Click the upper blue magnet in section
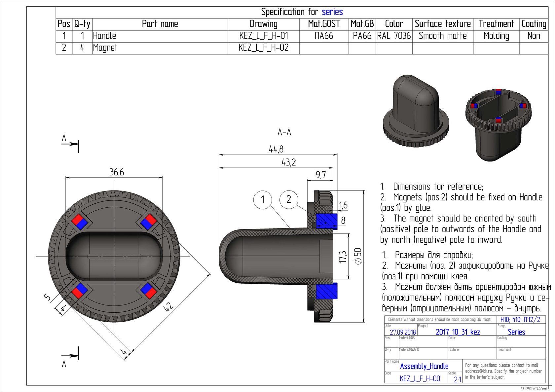This screenshot has height=392, width=555. tap(326, 221)
